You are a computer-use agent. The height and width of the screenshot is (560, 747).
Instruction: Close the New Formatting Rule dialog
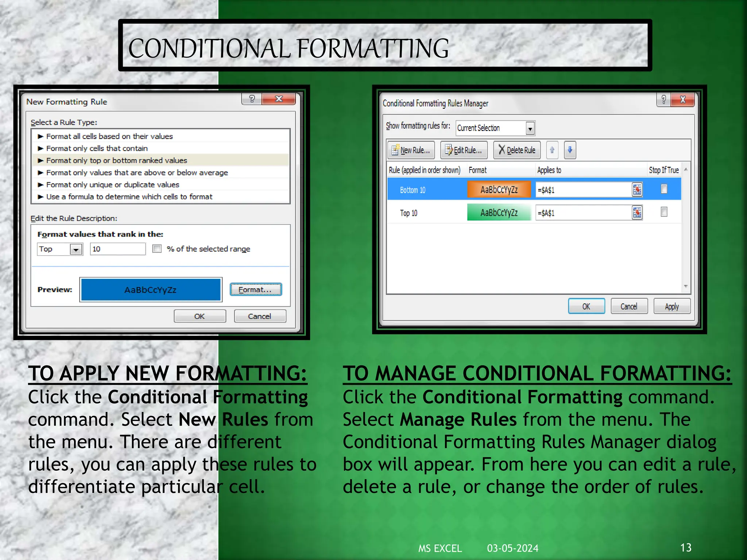(279, 99)
